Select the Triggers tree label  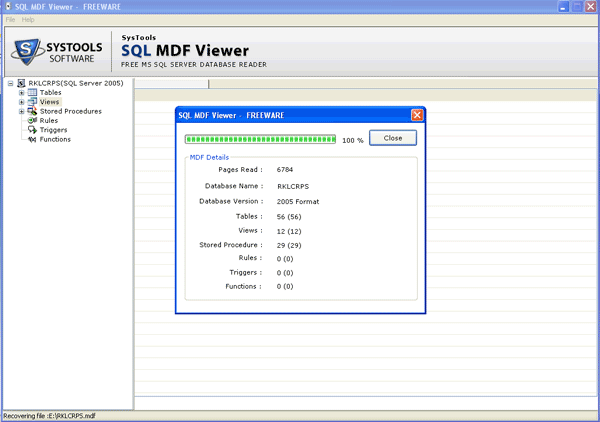(x=53, y=130)
